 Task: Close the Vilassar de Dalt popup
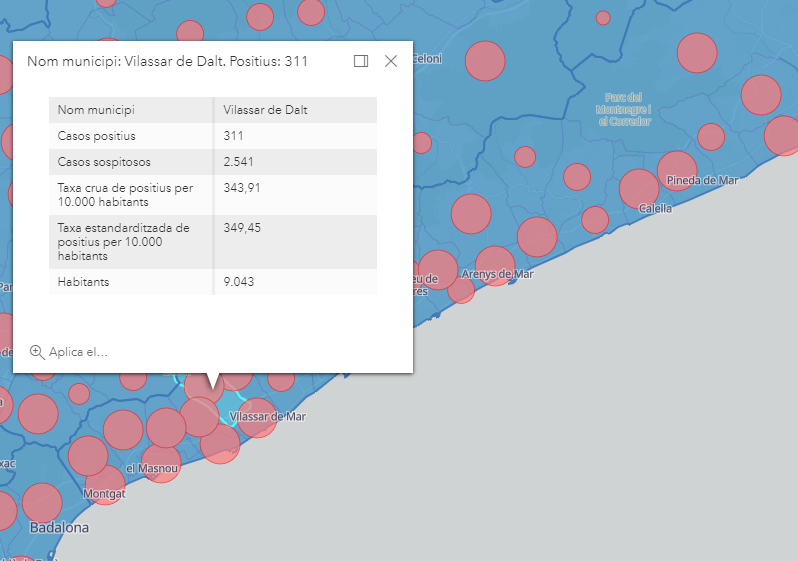tap(391, 61)
